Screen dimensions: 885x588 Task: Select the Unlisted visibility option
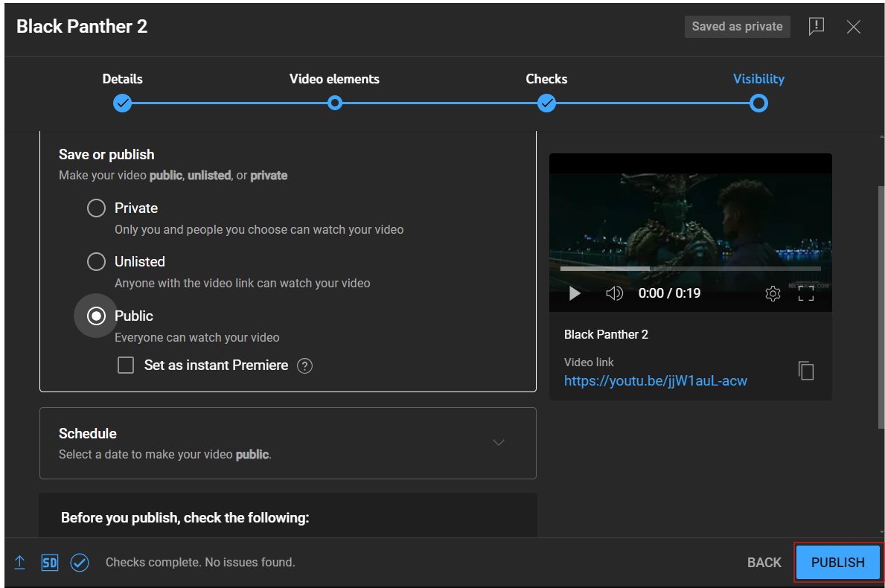[96, 262]
